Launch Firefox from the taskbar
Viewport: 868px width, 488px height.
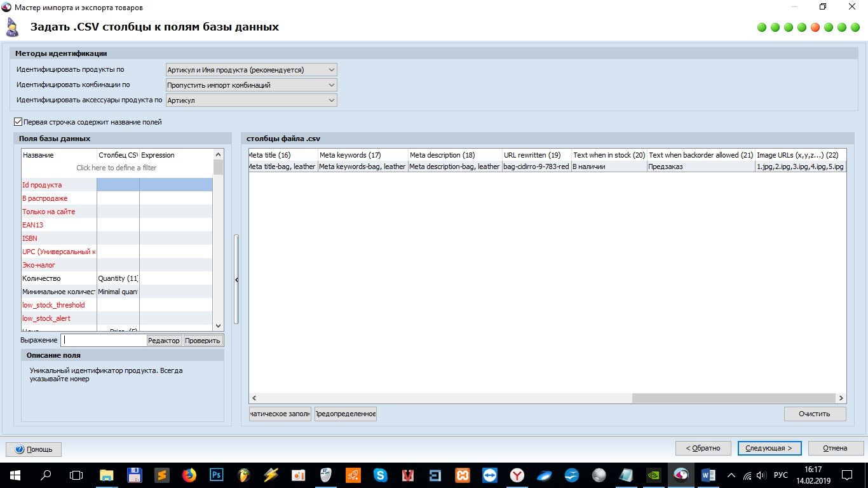(x=189, y=475)
